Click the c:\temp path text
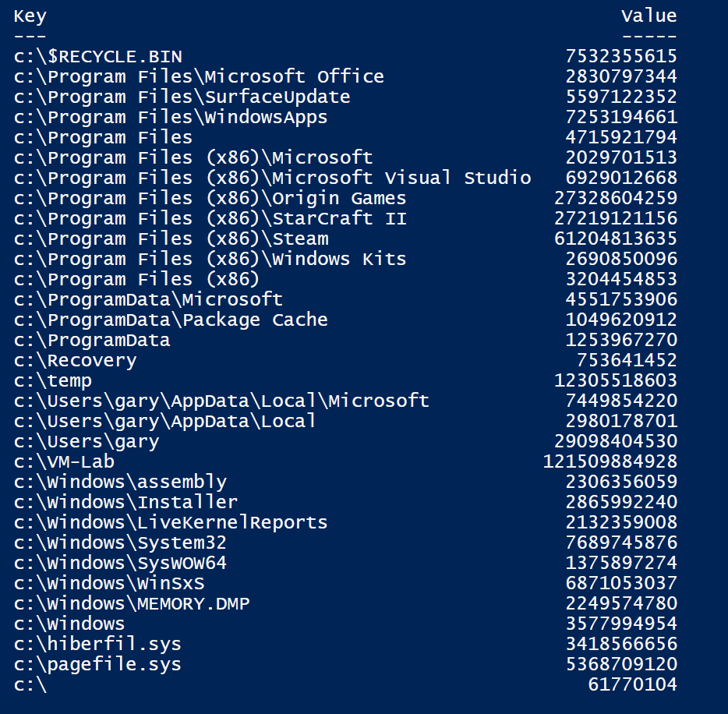 pyautogui.click(x=53, y=380)
